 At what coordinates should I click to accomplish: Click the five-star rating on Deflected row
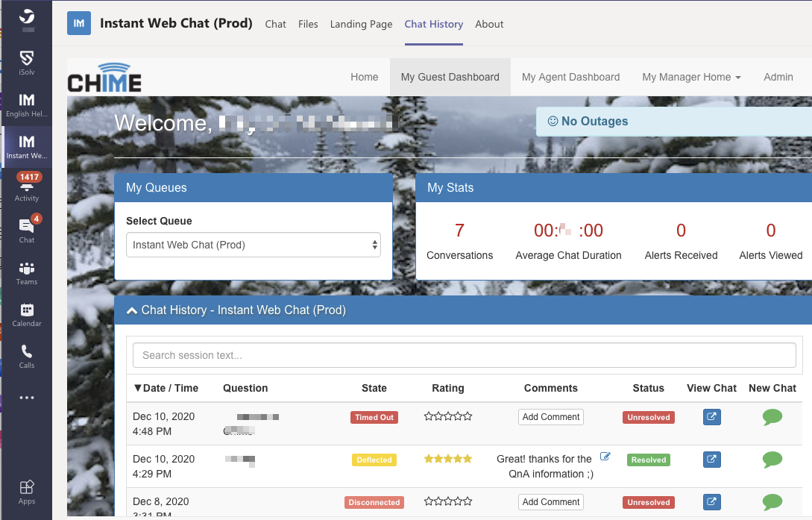point(448,459)
